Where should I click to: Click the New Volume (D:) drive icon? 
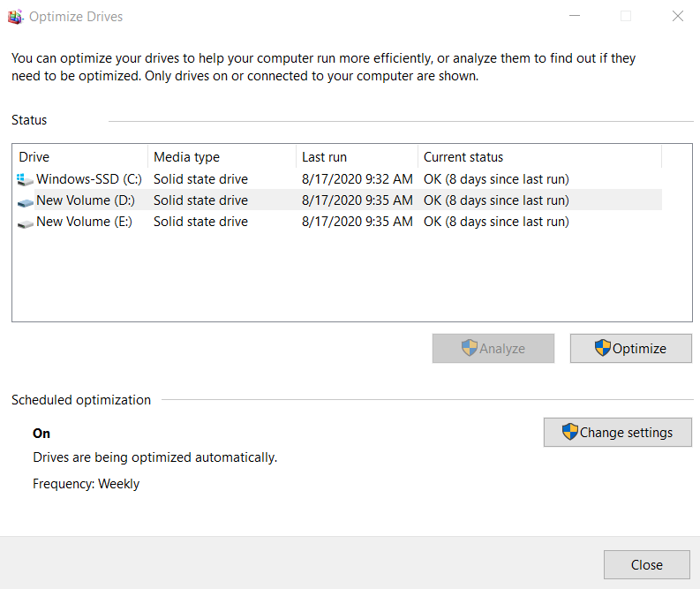25,201
